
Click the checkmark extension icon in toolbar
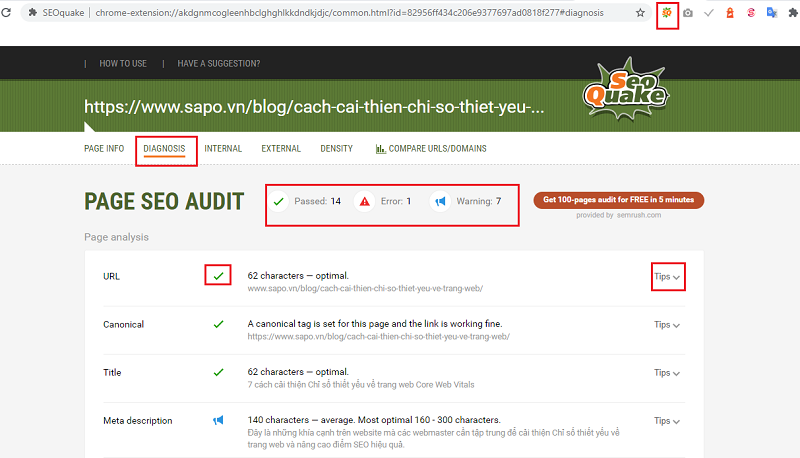(x=709, y=13)
